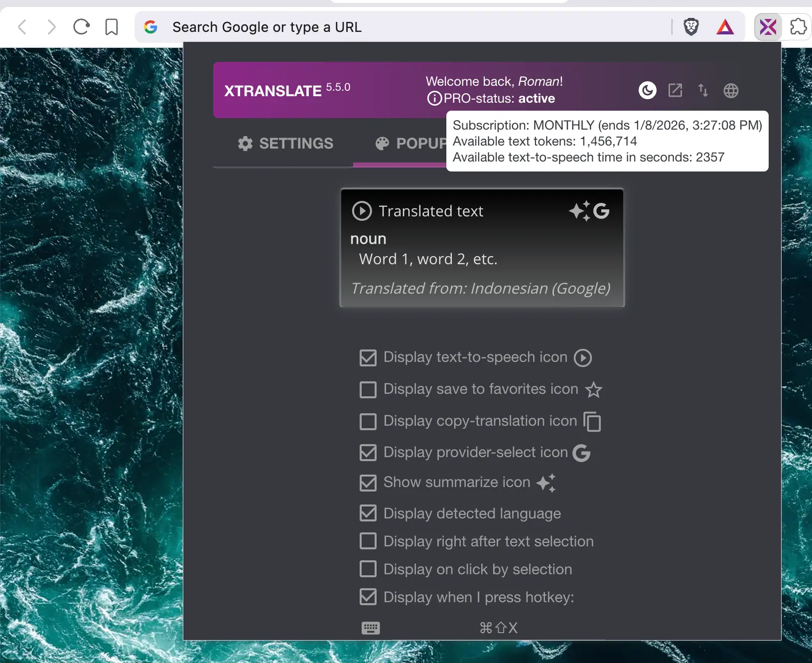Click the XTranslate extension toolbar icon

pos(768,27)
